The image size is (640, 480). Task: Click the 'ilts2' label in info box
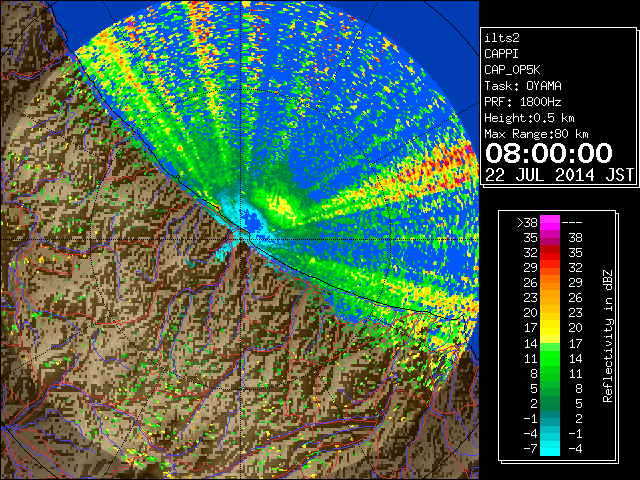pos(502,38)
